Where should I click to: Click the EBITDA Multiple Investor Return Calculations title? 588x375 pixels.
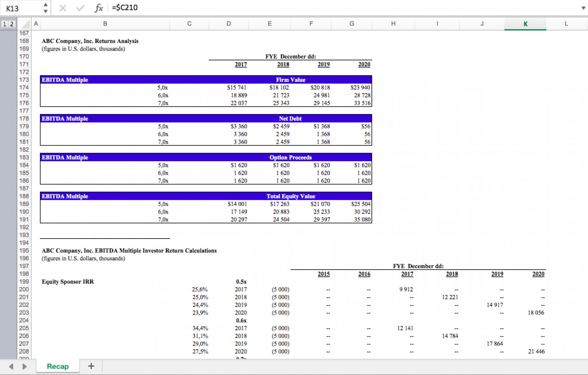tap(129, 251)
